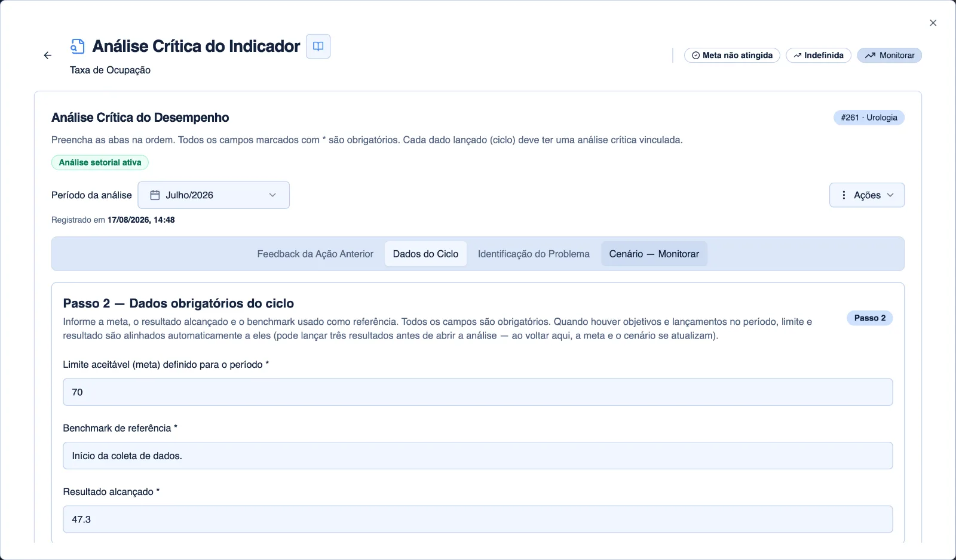Switch to Feedback da Ação Anterior tab
The height and width of the screenshot is (560, 956).
pyautogui.click(x=315, y=254)
